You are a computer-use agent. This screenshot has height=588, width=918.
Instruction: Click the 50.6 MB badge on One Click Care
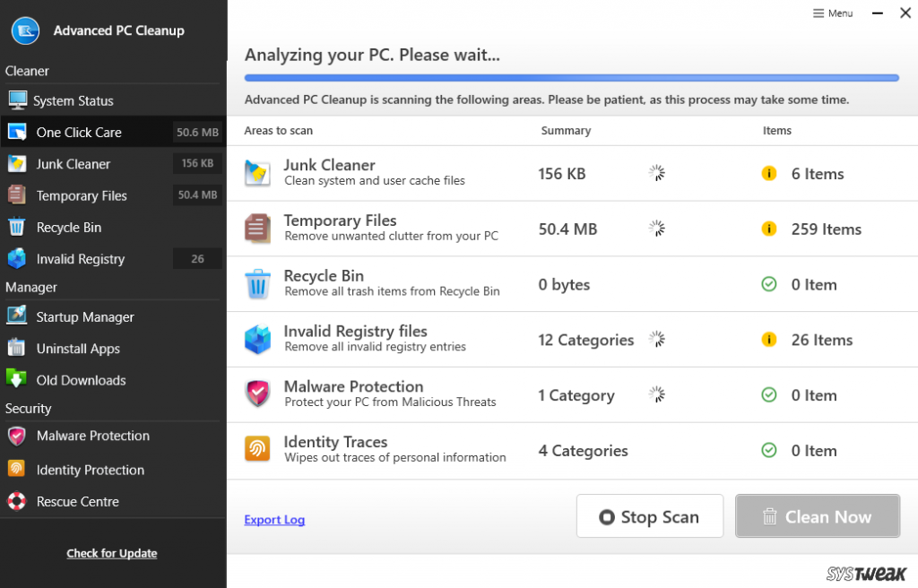pos(197,133)
